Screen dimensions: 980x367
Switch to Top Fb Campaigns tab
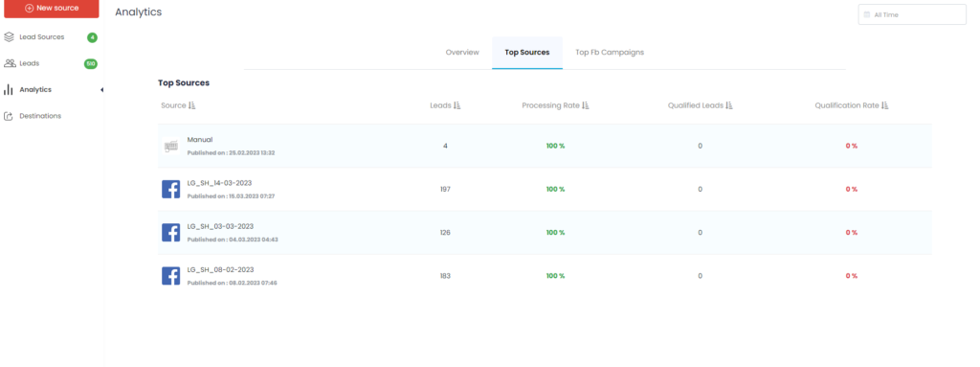(x=610, y=53)
